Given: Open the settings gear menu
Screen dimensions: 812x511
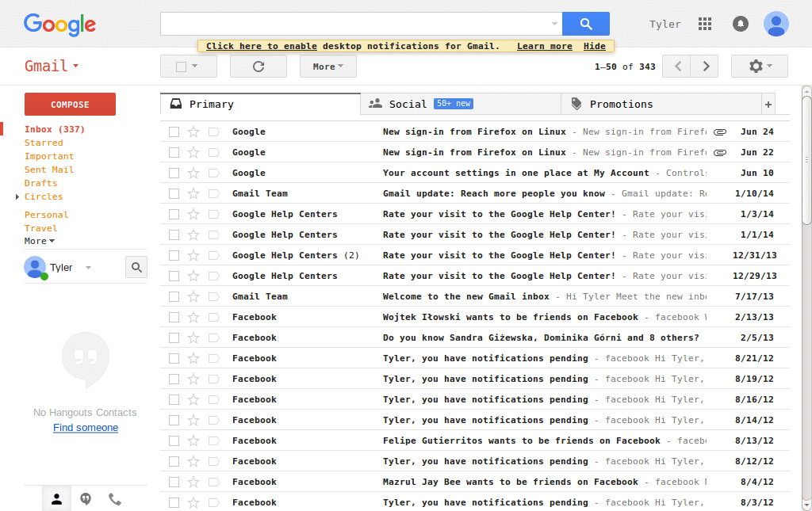Looking at the screenshot, I should [759, 67].
